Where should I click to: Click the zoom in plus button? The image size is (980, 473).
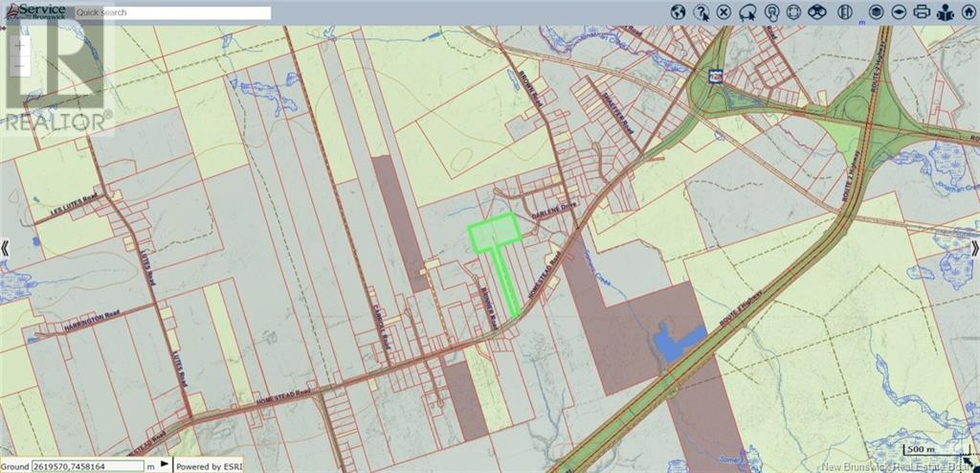21,44
